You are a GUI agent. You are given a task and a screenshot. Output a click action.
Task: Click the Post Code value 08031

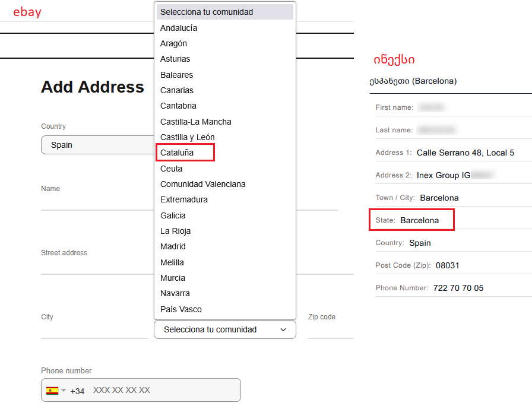pyautogui.click(x=447, y=265)
